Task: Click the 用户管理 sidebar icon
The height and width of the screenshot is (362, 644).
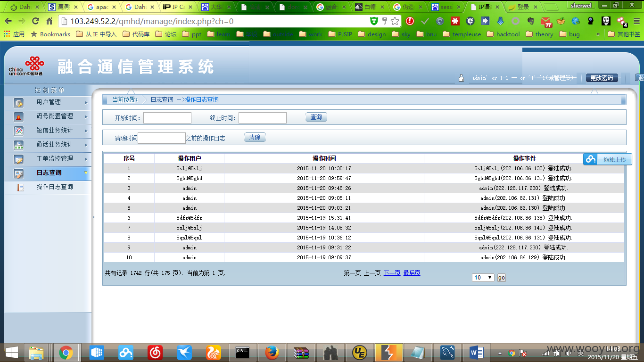Action: [19, 103]
